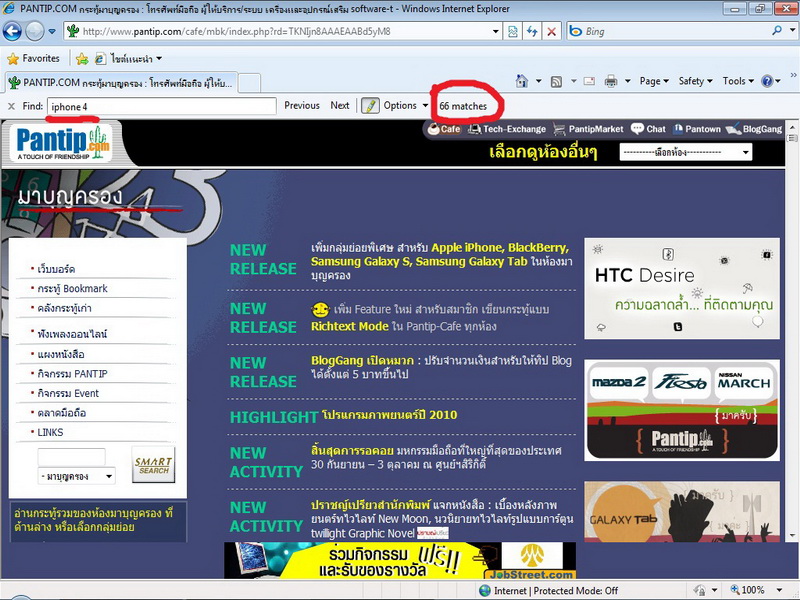Viewport: 800px width, 600px height.
Task: Click the Help question mark icon
Action: (x=767, y=81)
